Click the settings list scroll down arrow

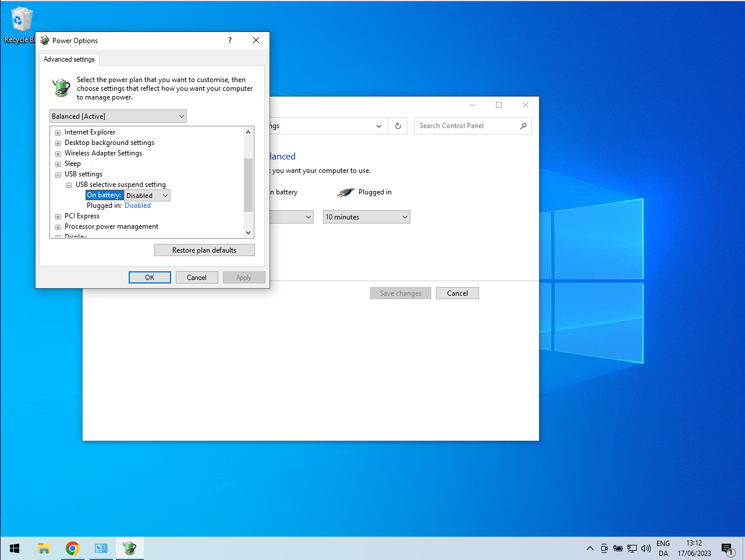pyautogui.click(x=249, y=232)
